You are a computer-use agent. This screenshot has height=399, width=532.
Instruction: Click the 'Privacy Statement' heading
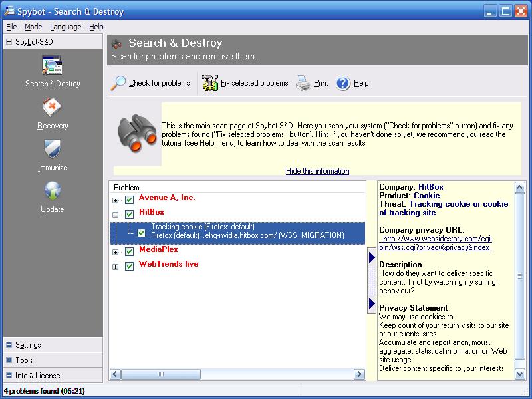tap(413, 308)
